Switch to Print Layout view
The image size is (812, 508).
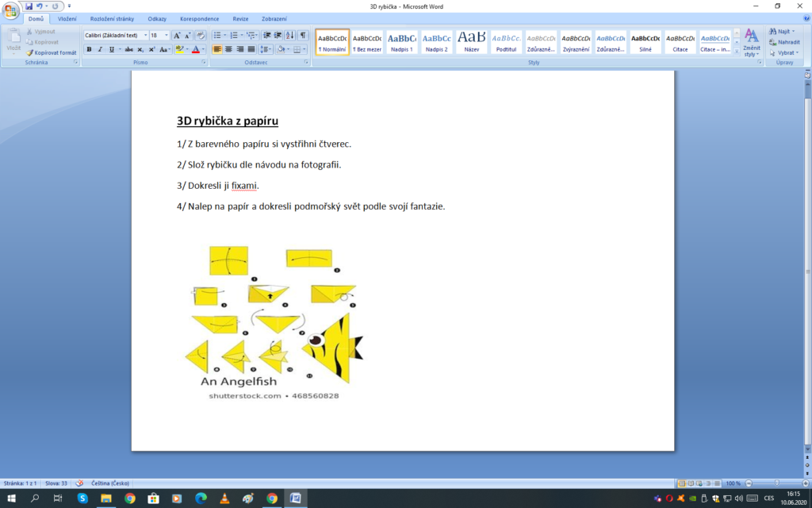[x=682, y=483]
